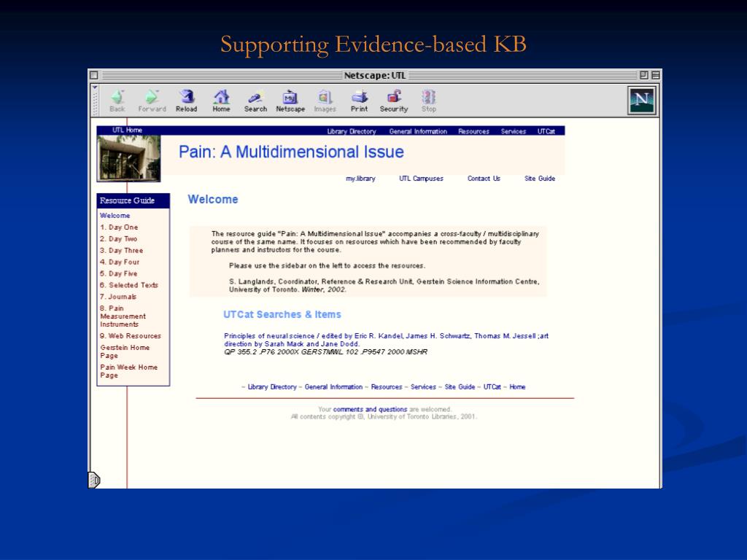This screenshot has width=747, height=560.
Task: Open 2. Day Two in the sidebar
Action: [x=118, y=239]
